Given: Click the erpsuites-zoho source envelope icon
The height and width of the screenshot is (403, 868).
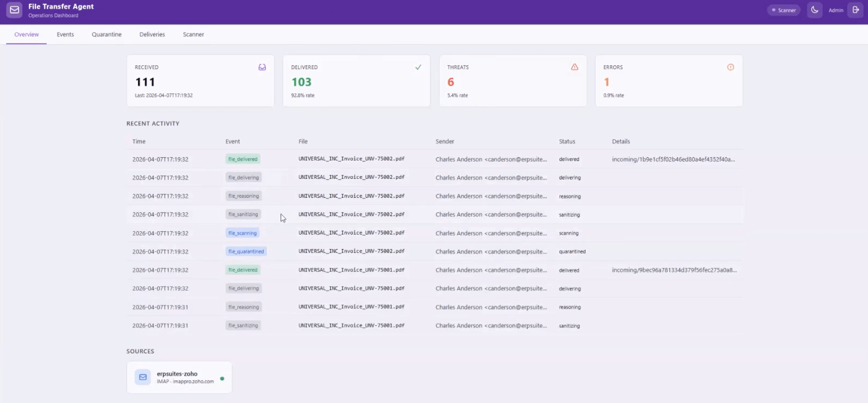Looking at the screenshot, I should pos(143,377).
